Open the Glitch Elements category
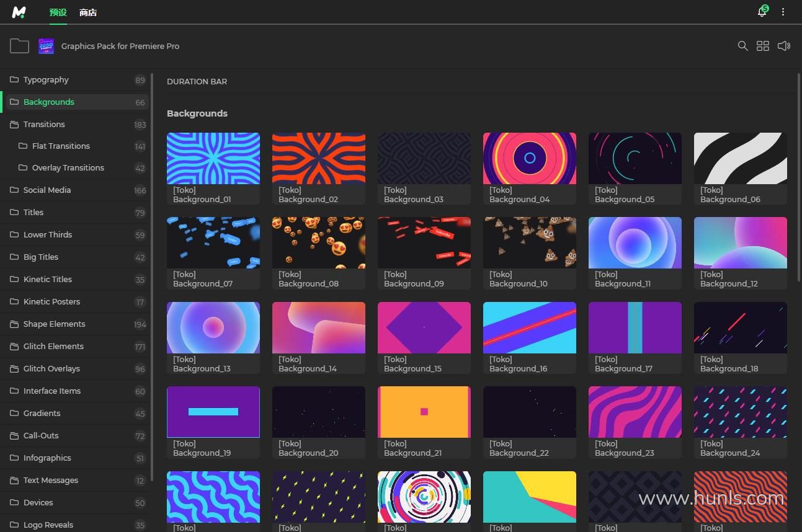This screenshot has width=802, height=532. pos(53,346)
